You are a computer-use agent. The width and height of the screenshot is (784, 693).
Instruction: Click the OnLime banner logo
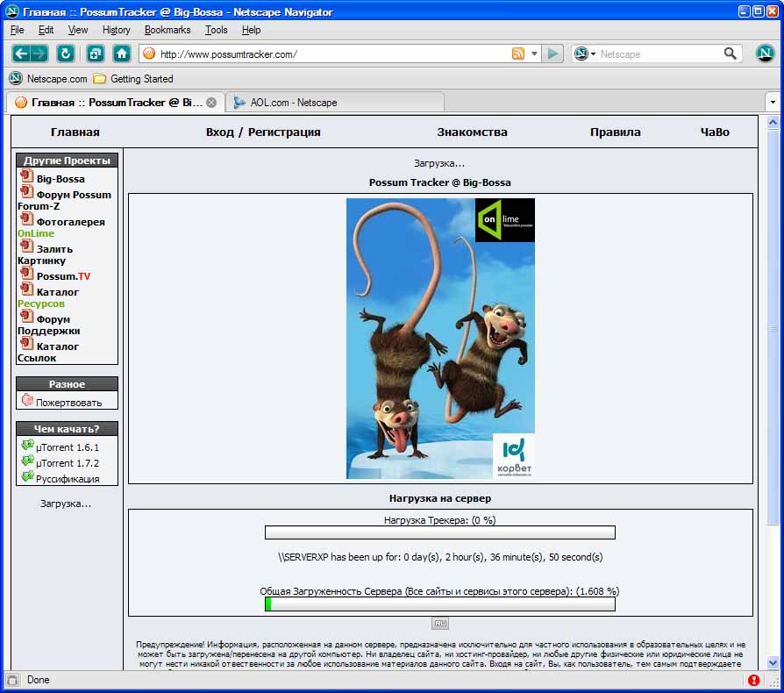(504, 220)
